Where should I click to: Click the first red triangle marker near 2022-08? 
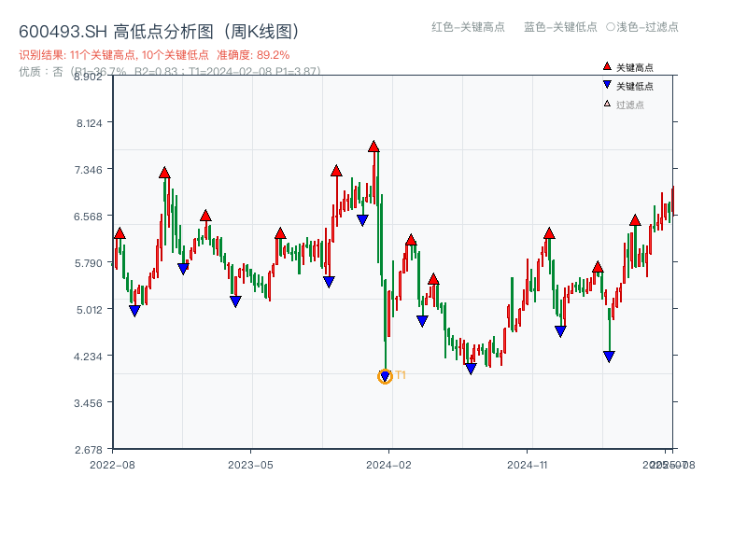click(x=119, y=233)
